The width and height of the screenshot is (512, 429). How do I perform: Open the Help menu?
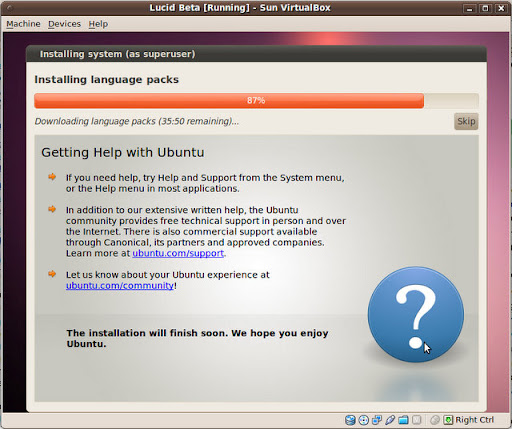coord(98,24)
